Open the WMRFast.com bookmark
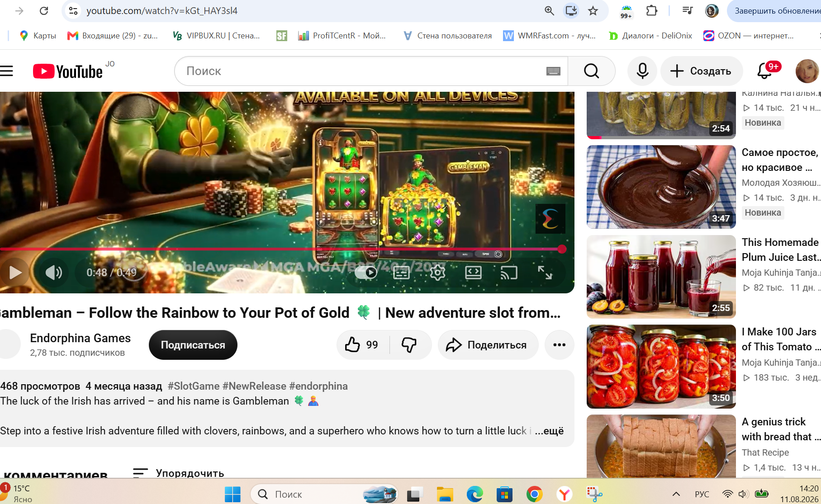This screenshot has height=504, width=821. (550, 36)
